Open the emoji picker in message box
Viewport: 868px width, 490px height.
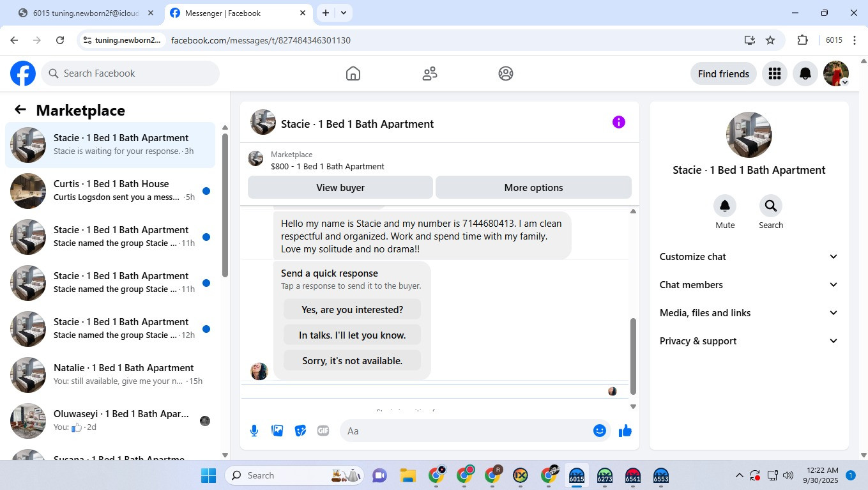[x=599, y=431]
